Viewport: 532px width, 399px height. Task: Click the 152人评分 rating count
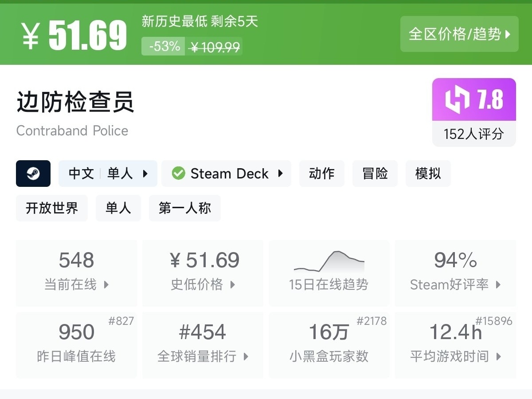pyautogui.click(x=474, y=134)
